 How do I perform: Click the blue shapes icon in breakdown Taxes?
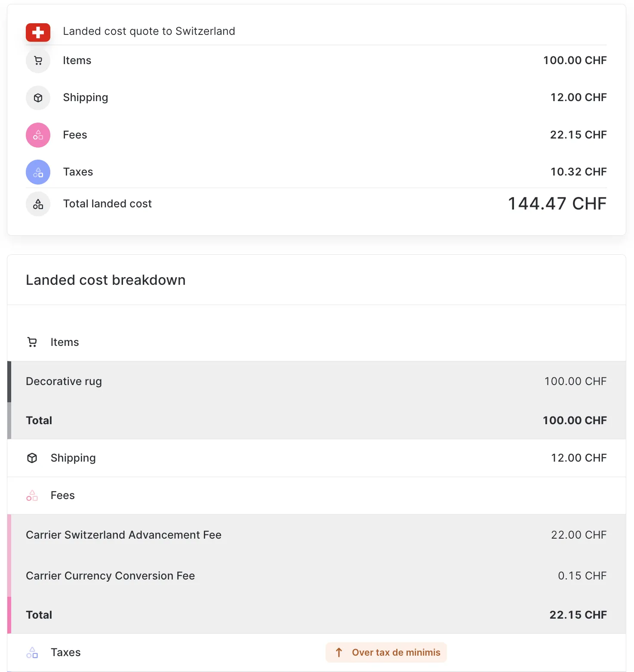32,653
